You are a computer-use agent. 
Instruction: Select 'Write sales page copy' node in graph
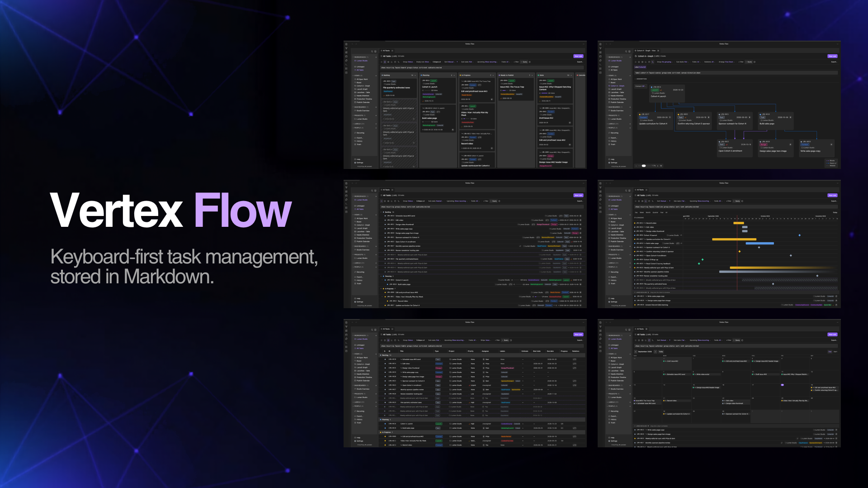pyautogui.click(x=817, y=148)
